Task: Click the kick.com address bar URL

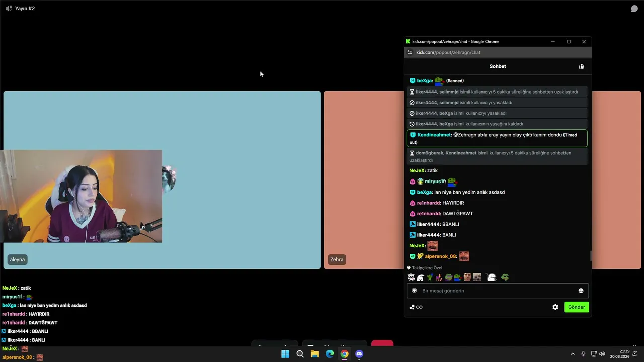Action: [448, 52]
